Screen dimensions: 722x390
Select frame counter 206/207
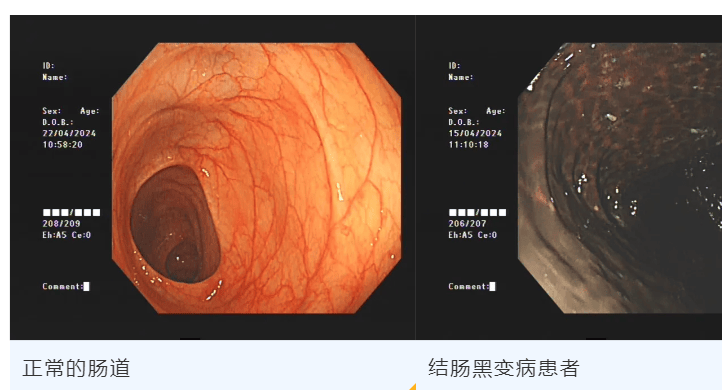tap(467, 224)
